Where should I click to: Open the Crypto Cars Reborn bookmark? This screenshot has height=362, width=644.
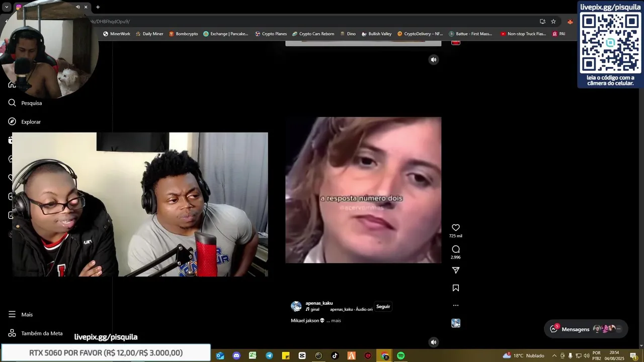tap(313, 34)
